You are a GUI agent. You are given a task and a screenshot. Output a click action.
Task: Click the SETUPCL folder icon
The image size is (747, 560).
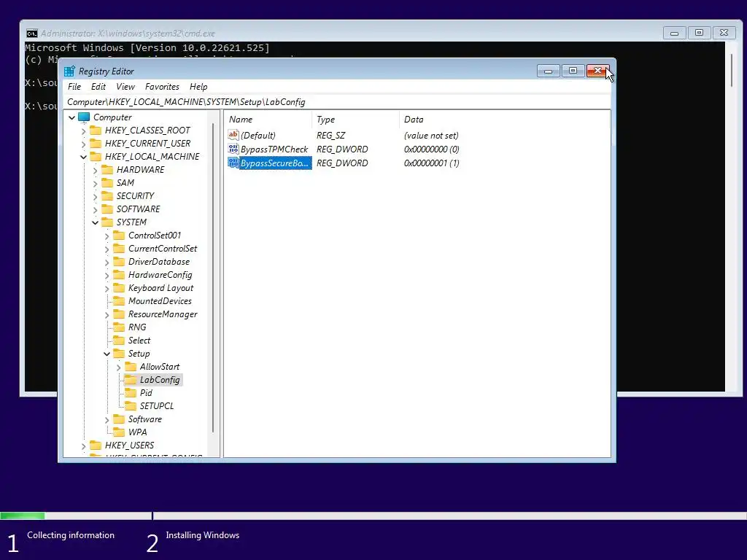click(x=131, y=405)
